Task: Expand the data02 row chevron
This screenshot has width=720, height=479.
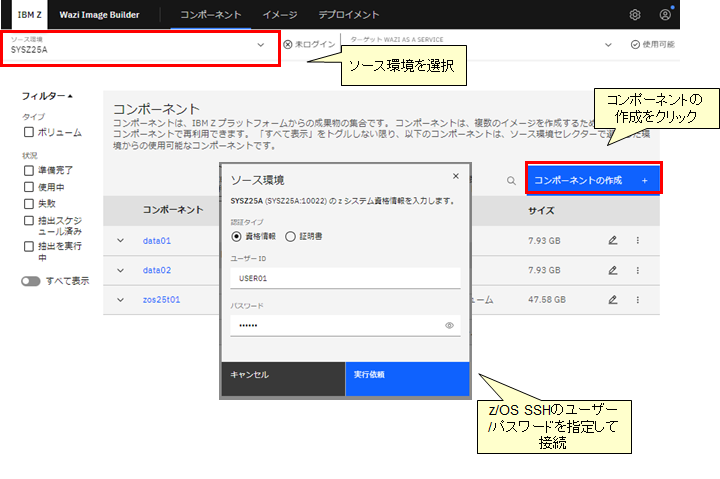Action: (120, 270)
